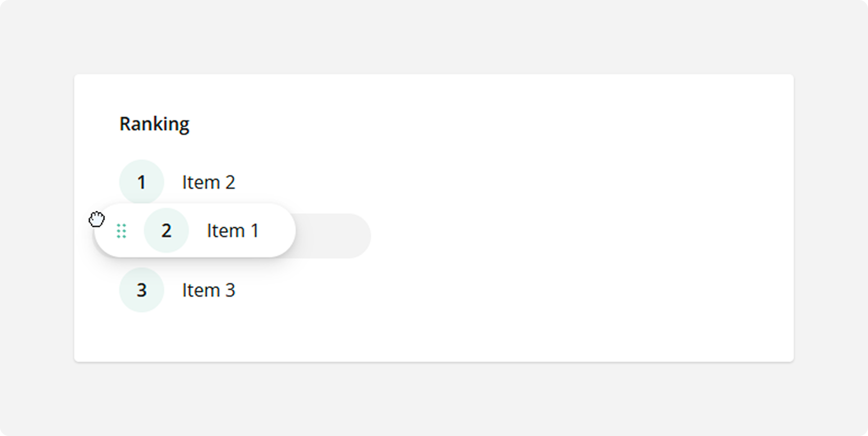Screen dimensions: 868x436
Task: Click the gray drop placeholder bar
Action: (332, 236)
